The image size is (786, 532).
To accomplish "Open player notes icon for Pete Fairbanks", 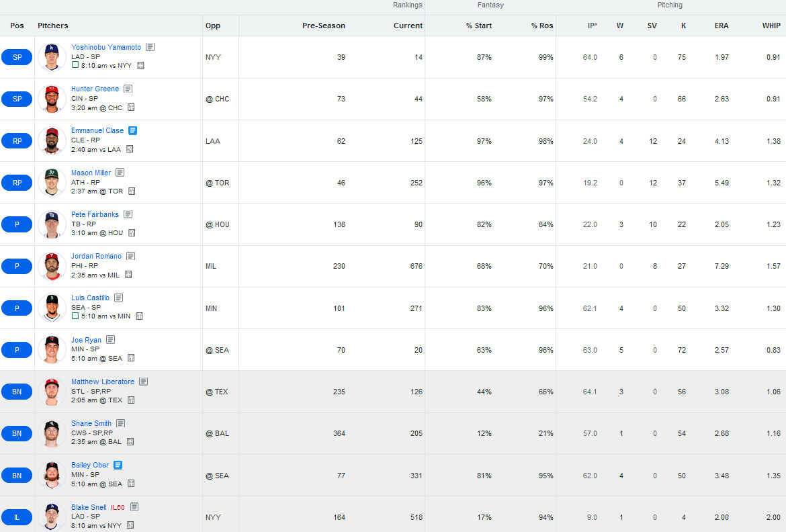I will tap(128, 214).
